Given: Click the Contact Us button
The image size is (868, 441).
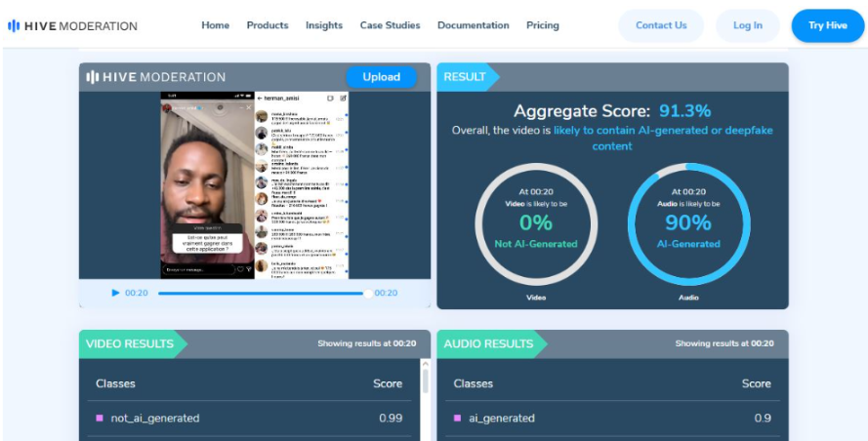Looking at the screenshot, I should (661, 25).
